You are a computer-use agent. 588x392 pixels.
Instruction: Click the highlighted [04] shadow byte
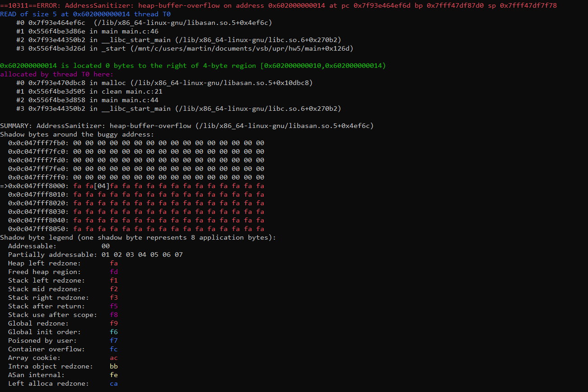(102, 186)
